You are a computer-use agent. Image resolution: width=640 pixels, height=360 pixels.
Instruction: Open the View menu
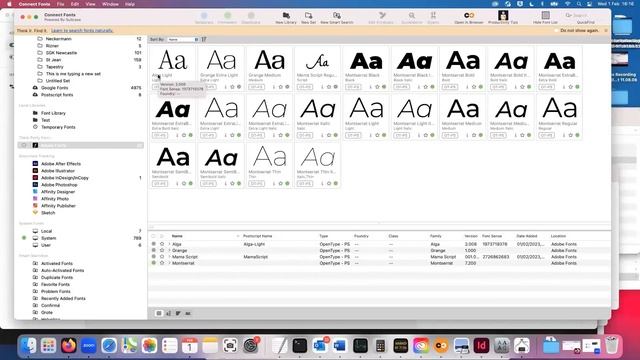click(x=90, y=4)
